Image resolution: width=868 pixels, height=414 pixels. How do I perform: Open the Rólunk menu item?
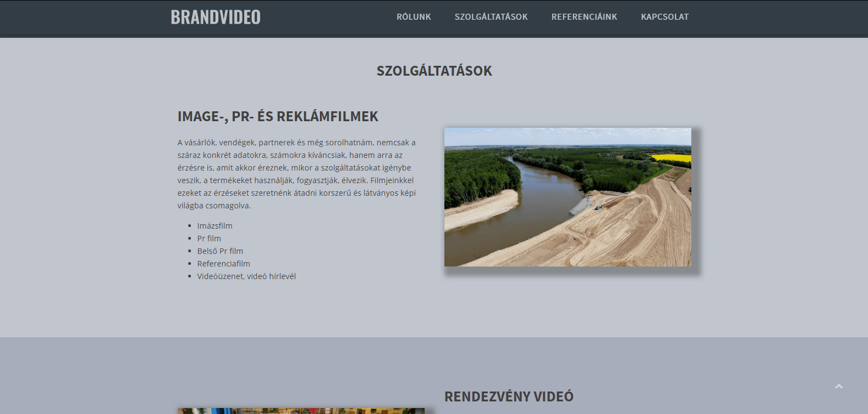tap(414, 17)
